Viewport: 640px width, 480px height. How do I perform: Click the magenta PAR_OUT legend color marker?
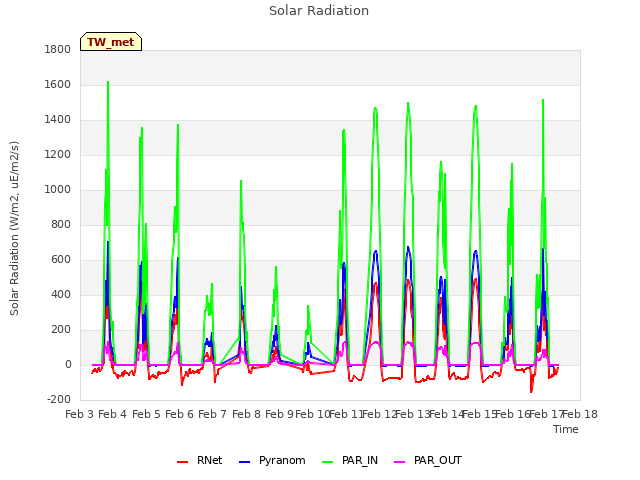(400, 462)
